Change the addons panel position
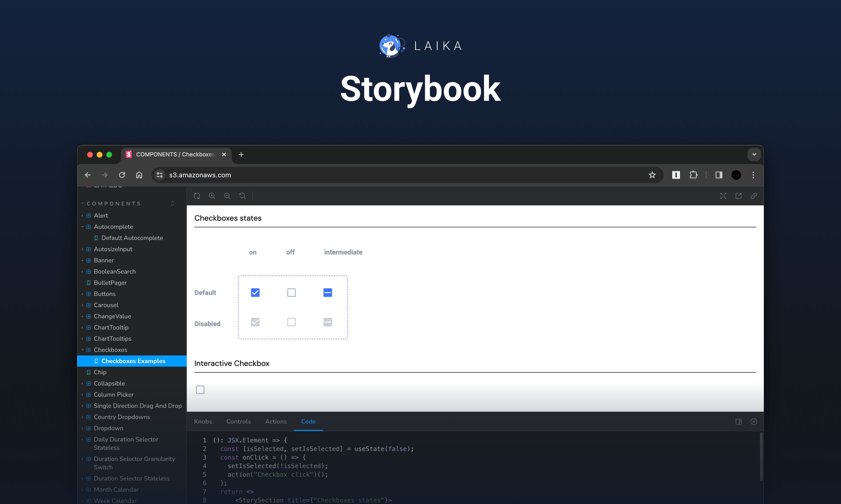The width and height of the screenshot is (841, 504). [x=738, y=421]
